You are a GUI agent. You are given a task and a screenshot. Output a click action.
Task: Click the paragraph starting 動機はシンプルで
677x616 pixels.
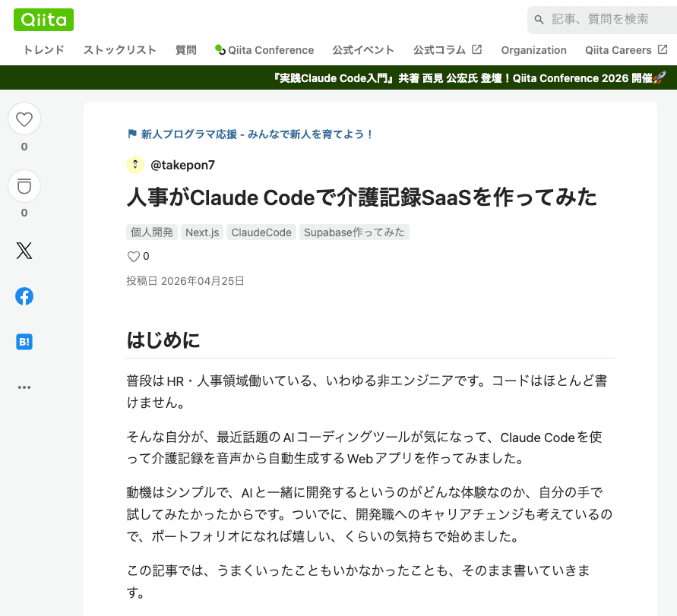point(369,514)
